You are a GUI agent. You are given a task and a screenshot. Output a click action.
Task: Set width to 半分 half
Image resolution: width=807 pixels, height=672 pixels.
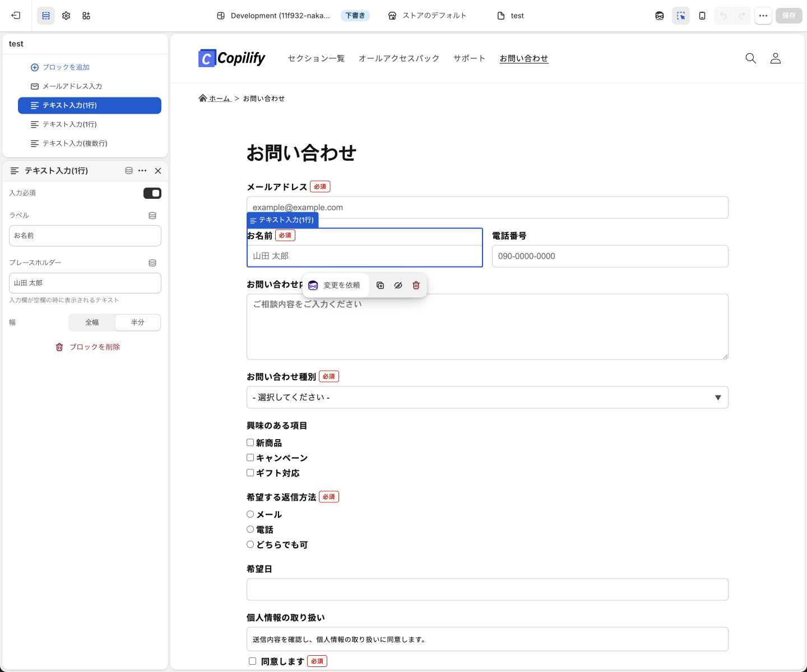138,323
